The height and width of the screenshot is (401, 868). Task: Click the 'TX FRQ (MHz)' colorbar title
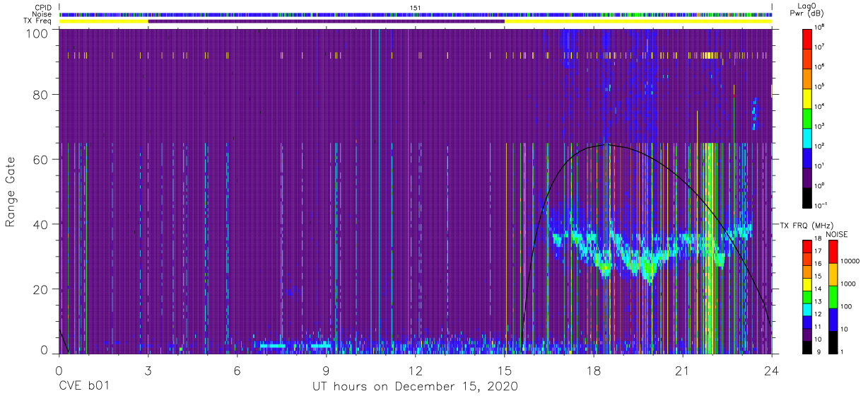[x=807, y=225]
